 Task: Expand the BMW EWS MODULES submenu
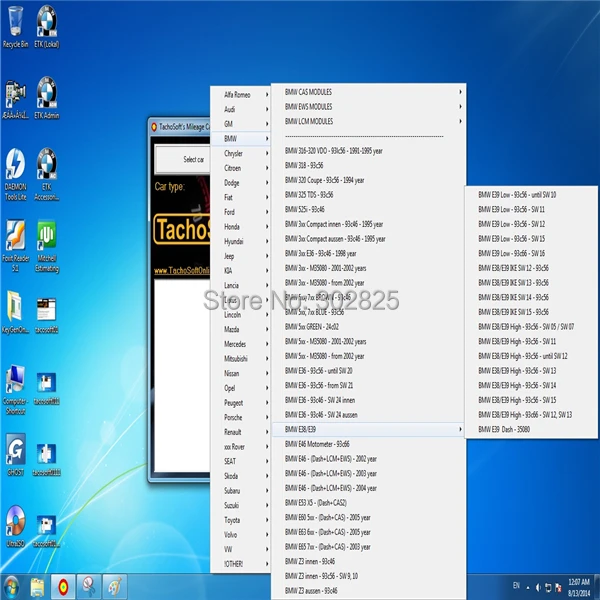click(x=368, y=107)
